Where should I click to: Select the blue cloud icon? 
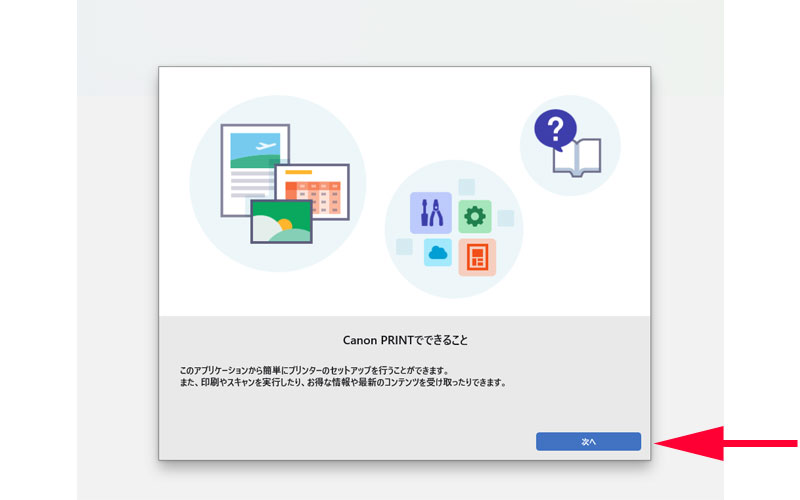tap(438, 254)
